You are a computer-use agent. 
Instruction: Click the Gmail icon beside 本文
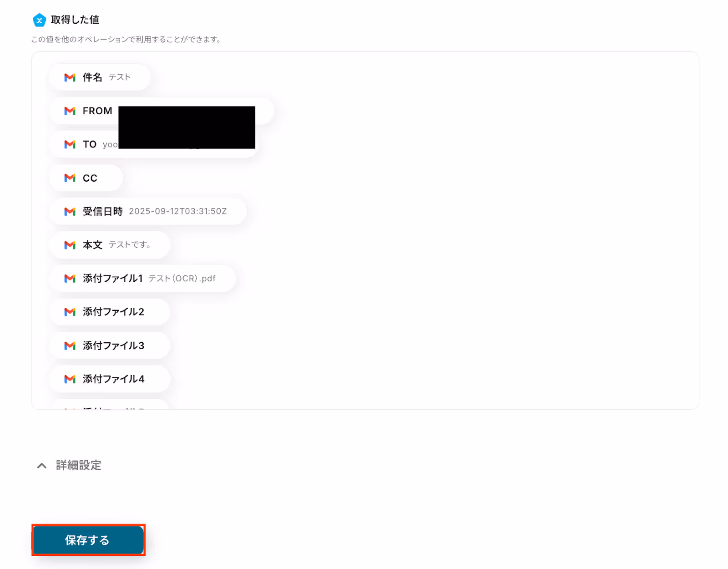coord(70,245)
